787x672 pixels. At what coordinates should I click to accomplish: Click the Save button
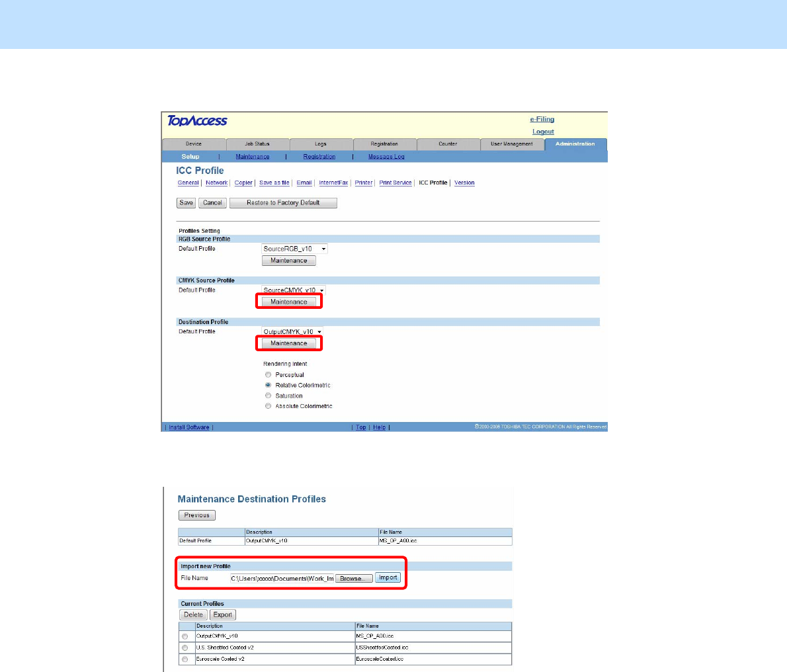pos(186,203)
